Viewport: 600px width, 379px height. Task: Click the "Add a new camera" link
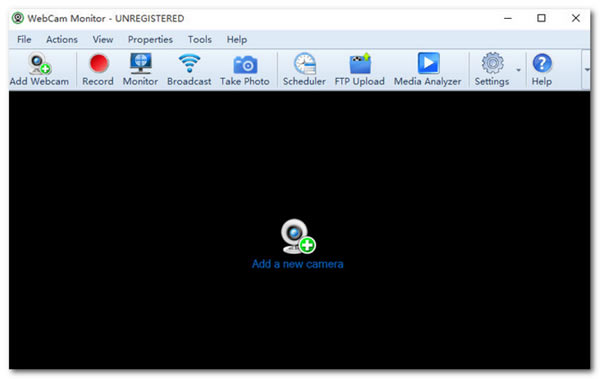coord(298,264)
